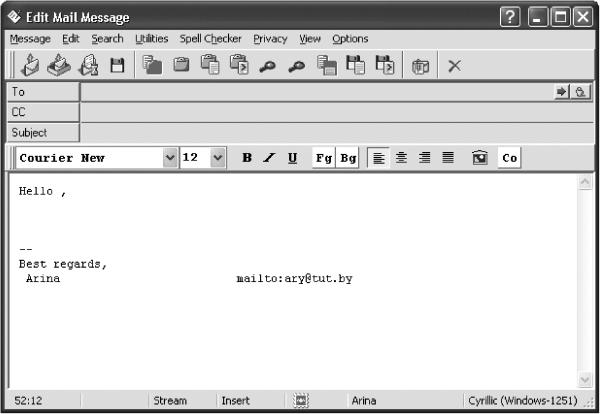Click the address book button beside To field
The height and width of the screenshot is (414, 600).
click(x=580, y=92)
